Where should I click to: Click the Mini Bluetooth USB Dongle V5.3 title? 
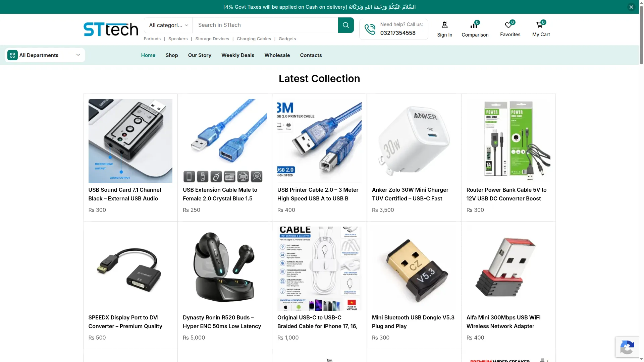pyautogui.click(x=413, y=322)
